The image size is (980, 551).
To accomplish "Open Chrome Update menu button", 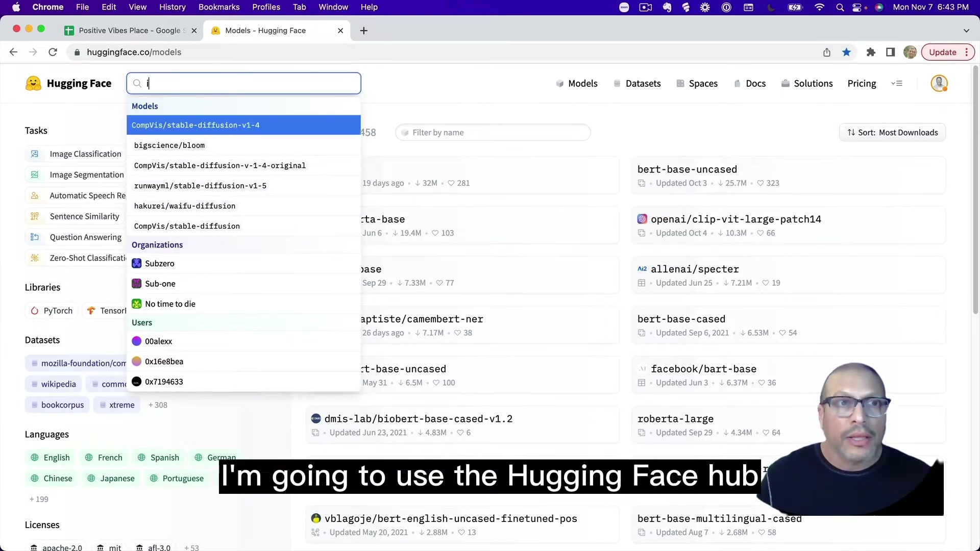I will 948,52.
